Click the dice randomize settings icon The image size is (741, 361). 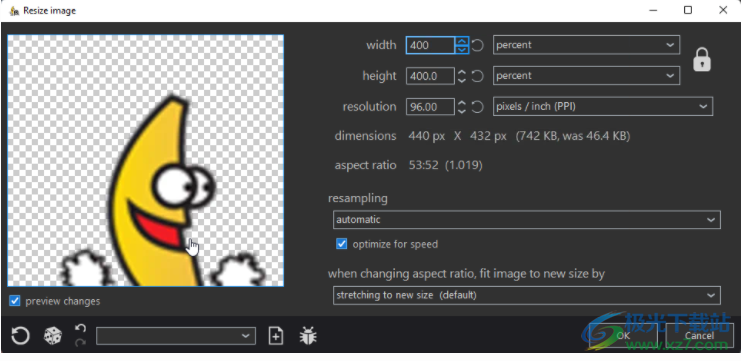52,336
